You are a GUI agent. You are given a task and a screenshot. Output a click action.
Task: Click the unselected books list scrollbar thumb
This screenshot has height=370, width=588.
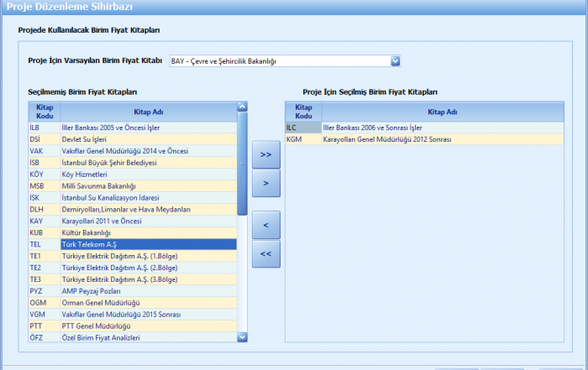click(242, 164)
